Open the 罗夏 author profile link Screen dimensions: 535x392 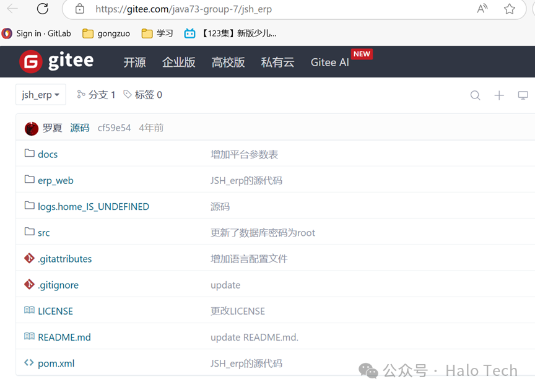(x=52, y=128)
